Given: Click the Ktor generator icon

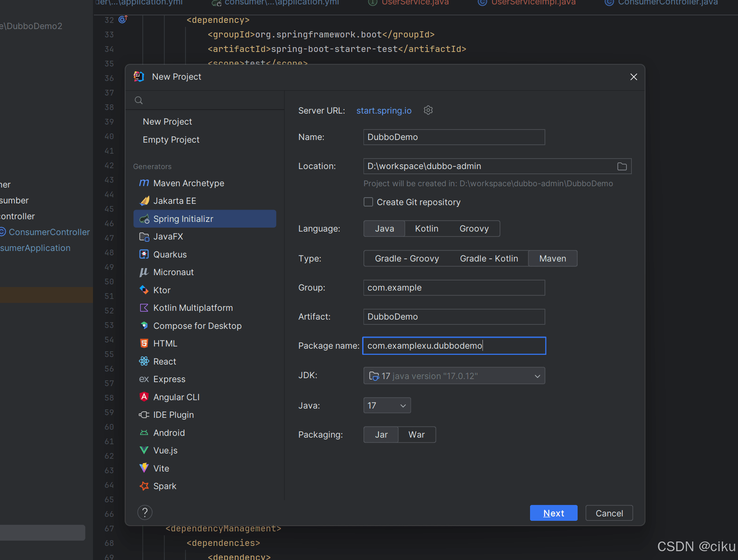Looking at the screenshot, I should pos(144,290).
